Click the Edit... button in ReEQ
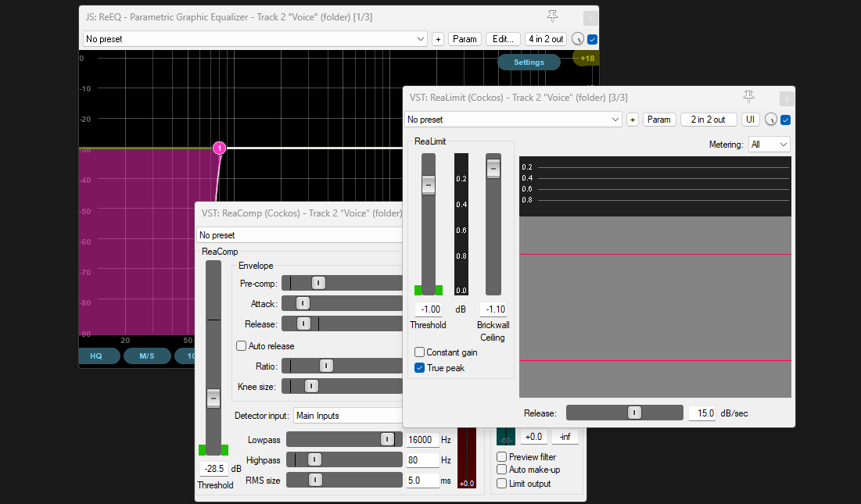This screenshot has height=504, width=861. pyautogui.click(x=503, y=39)
